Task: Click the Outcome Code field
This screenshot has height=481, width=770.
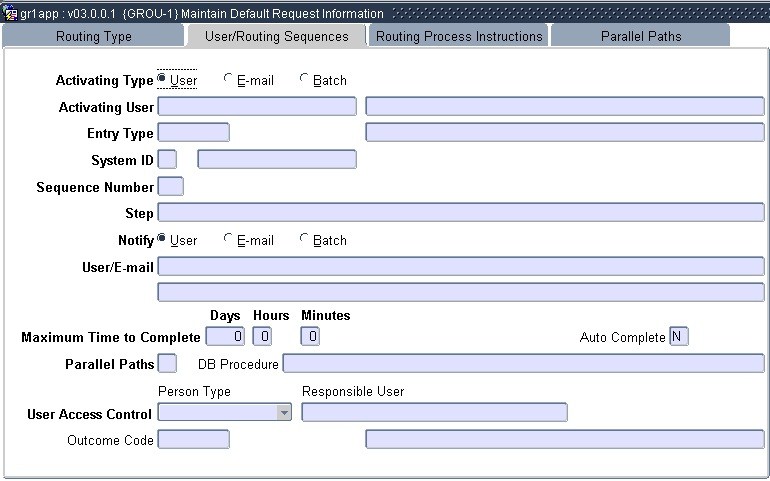Action: [x=194, y=439]
